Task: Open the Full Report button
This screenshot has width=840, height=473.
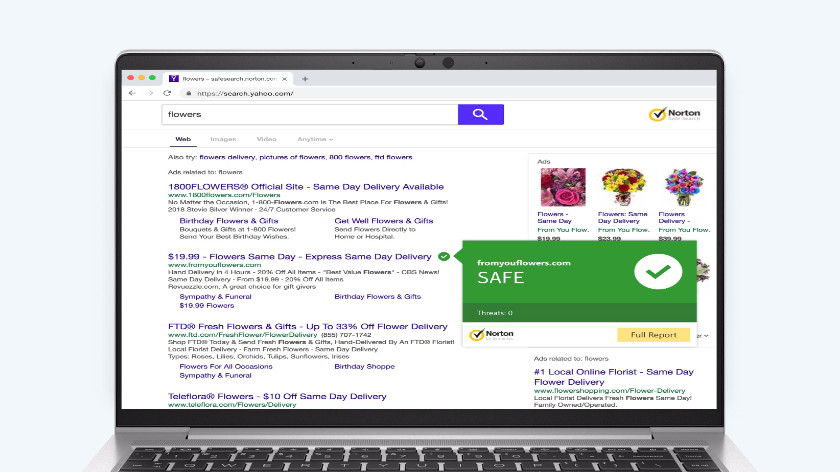Action: click(654, 335)
